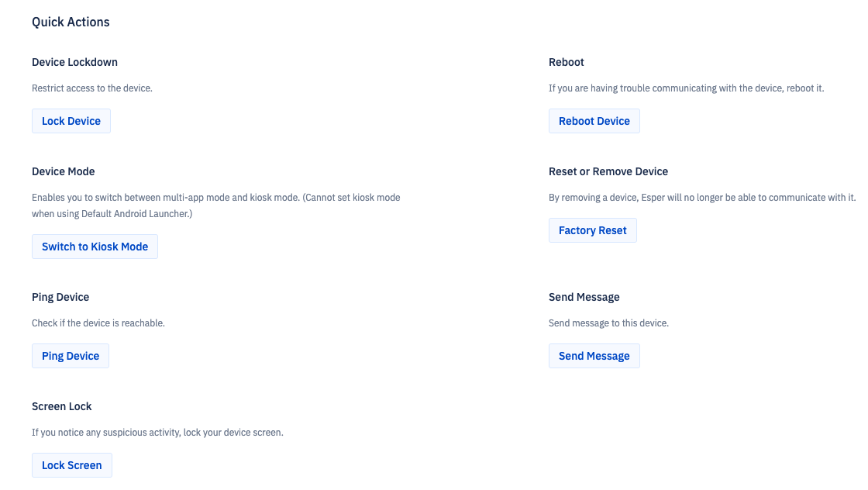
Task: Select the device removal warning text
Action: 701,197
